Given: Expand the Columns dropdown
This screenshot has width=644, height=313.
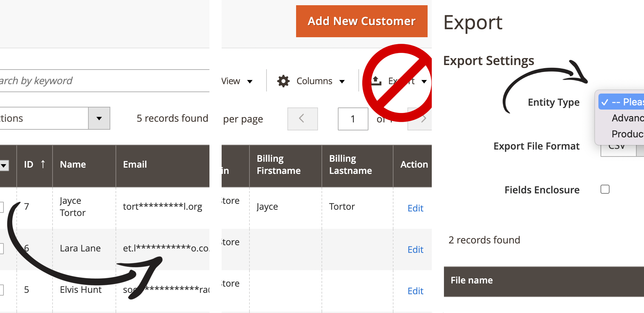Looking at the screenshot, I should point(342,81).
